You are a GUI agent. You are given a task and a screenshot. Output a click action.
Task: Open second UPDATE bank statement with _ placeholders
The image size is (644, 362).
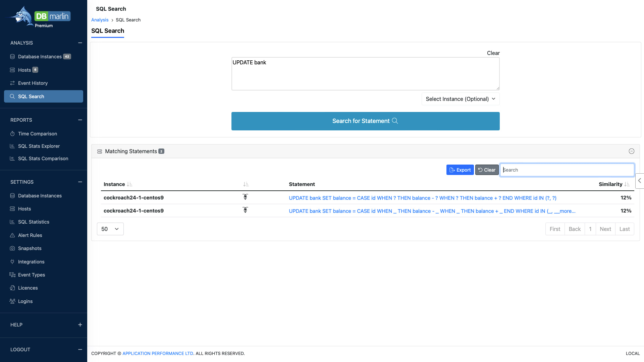432,211
